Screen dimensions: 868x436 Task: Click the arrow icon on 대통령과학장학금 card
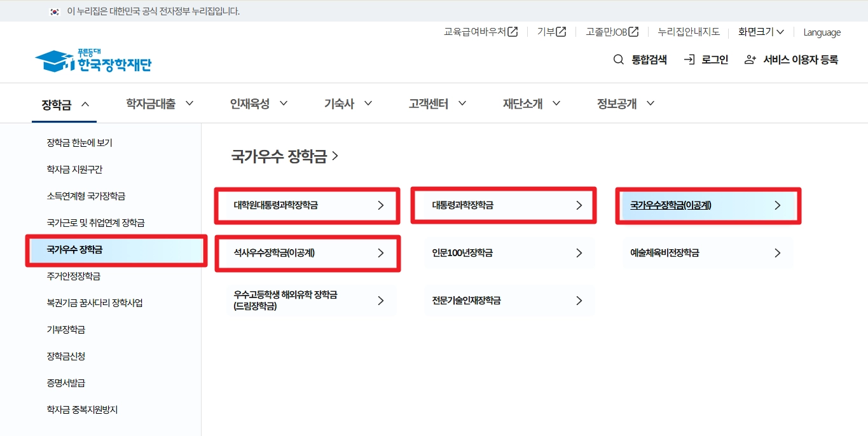tap(579, 205)
